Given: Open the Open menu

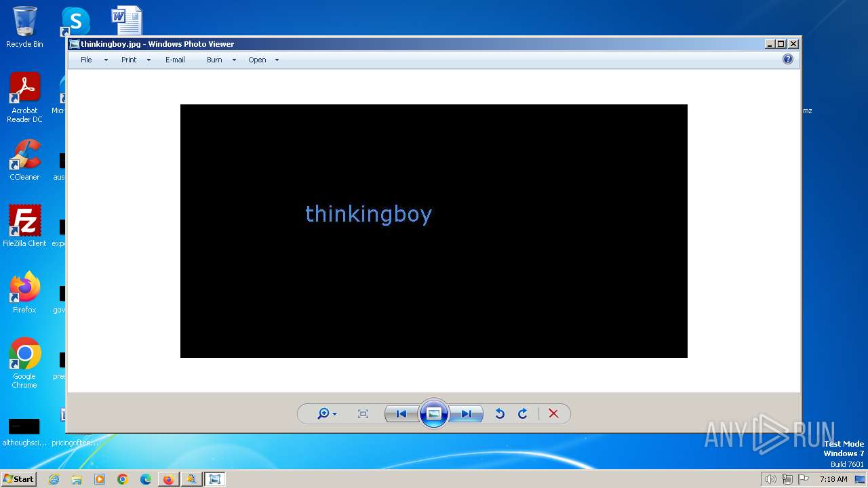Looking at the screenshot, I should (257, 60).
